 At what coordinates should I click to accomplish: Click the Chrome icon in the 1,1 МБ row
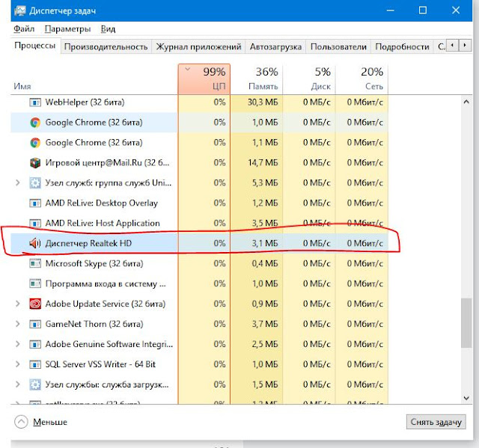35,143
